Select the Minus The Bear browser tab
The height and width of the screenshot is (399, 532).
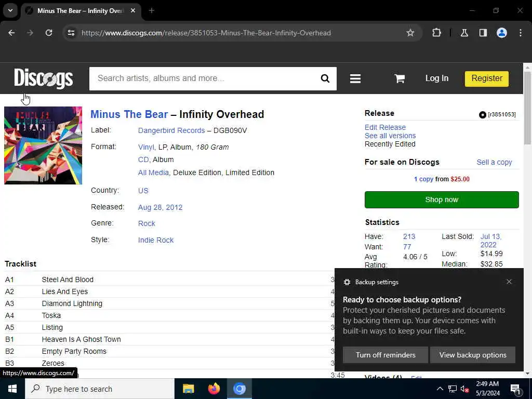(x=82, y=11)
